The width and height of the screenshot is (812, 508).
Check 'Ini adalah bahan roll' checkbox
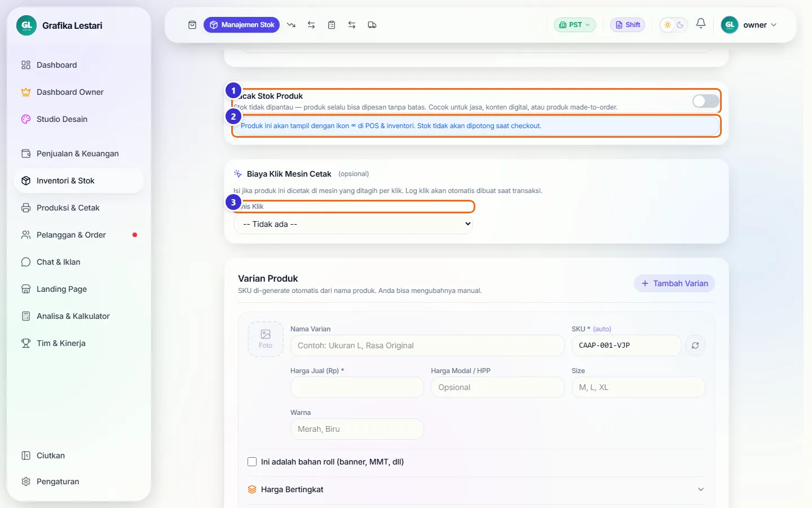(x=252, y=462)
